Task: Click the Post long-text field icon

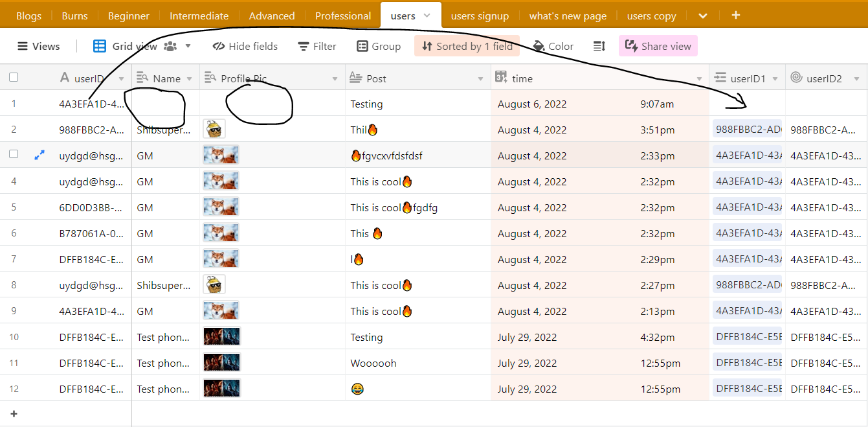Action: tap(355, 78)
